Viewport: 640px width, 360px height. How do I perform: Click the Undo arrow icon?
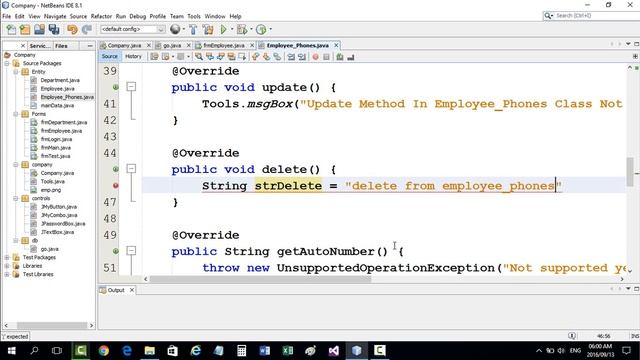pyautogui.click(x=72, y=29)
